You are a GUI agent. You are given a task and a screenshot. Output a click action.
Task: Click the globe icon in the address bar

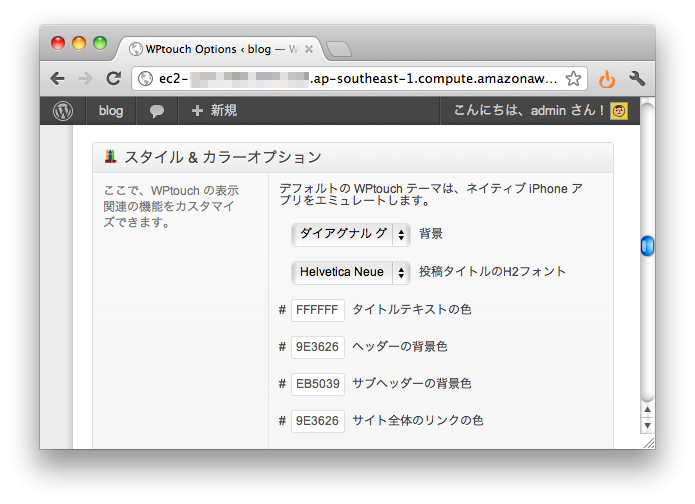pos(145,79)
